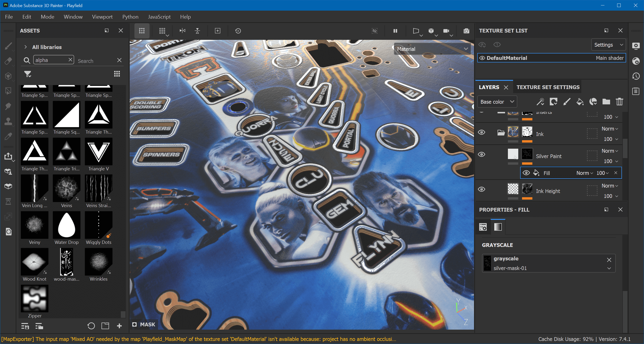The image size is (644, 344).
Task: Toggle the hide-all eye icon in Texture Set List
Action: 482,45
